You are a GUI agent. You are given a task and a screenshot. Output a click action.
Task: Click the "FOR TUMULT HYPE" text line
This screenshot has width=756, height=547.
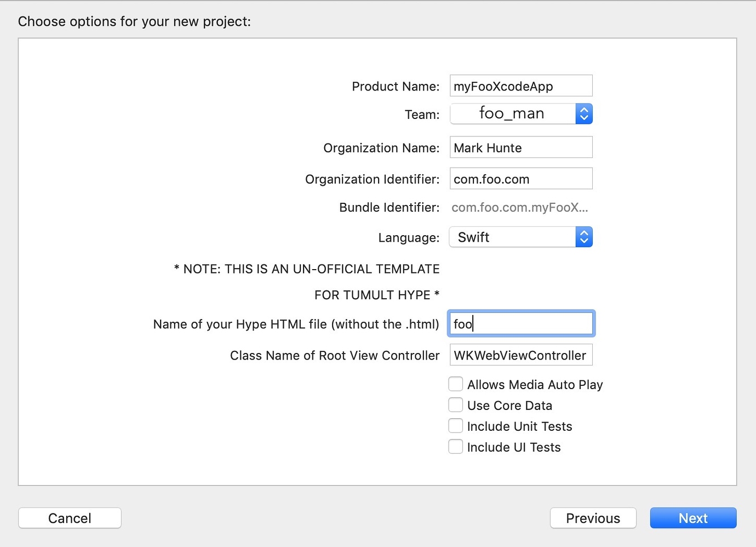[377, 295]
